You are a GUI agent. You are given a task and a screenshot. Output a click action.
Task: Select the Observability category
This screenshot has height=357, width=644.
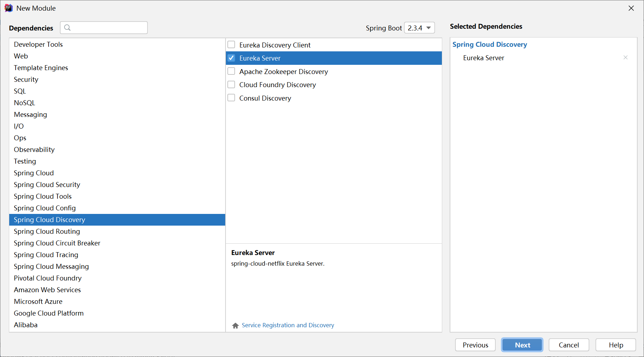117,149
